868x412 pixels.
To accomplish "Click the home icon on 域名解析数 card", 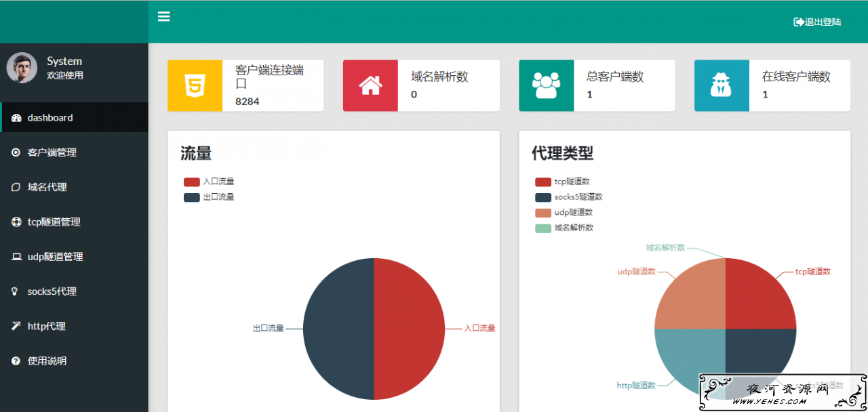I will pos(370,85).
